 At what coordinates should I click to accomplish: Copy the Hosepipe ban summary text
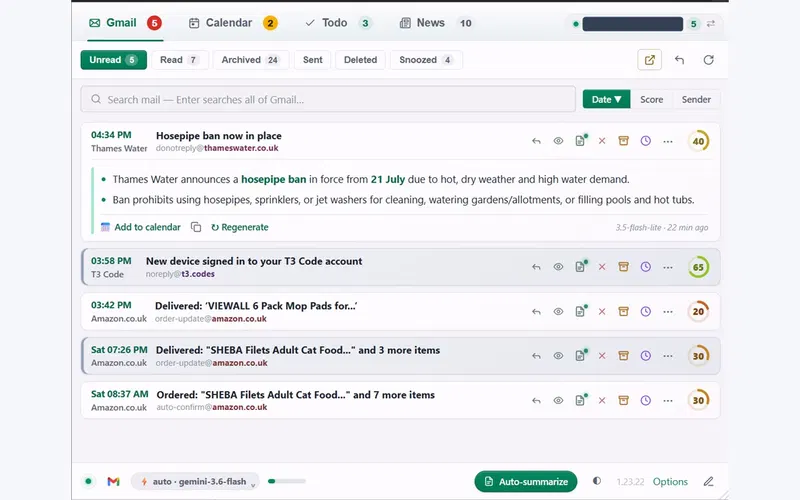(196, 227)
